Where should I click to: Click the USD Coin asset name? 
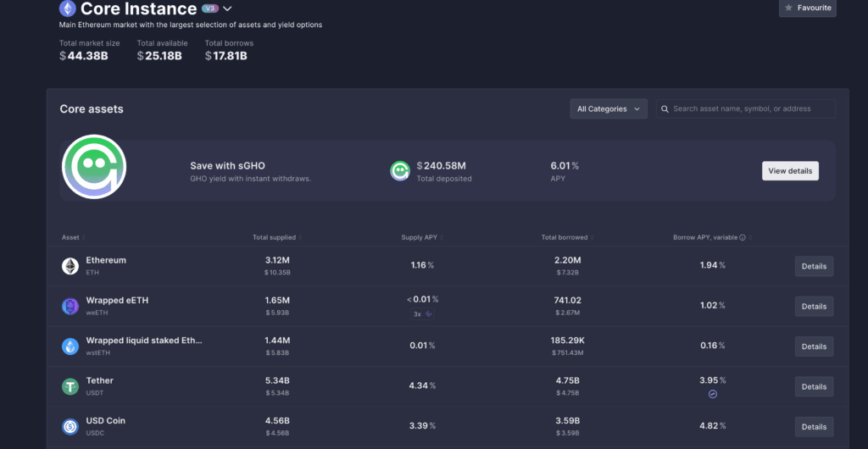coord(105,420)
